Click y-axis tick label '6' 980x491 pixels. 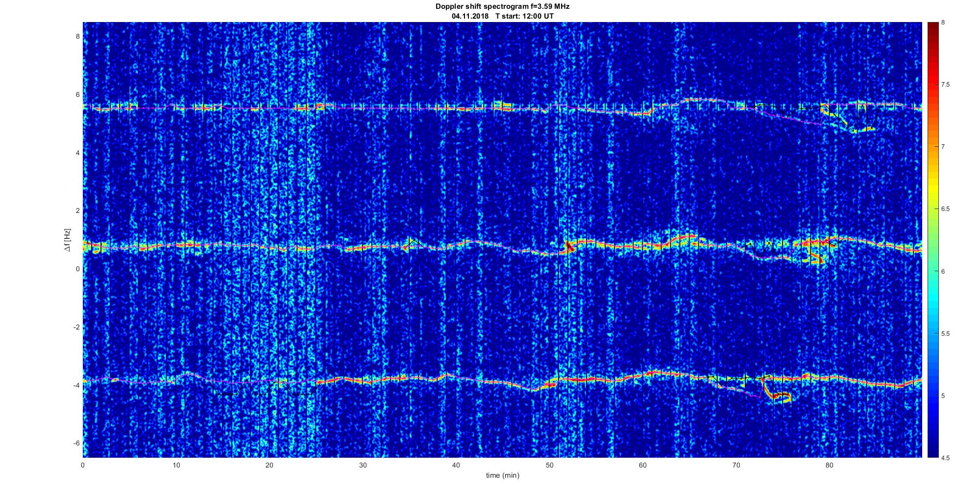(x=77, y=94)
